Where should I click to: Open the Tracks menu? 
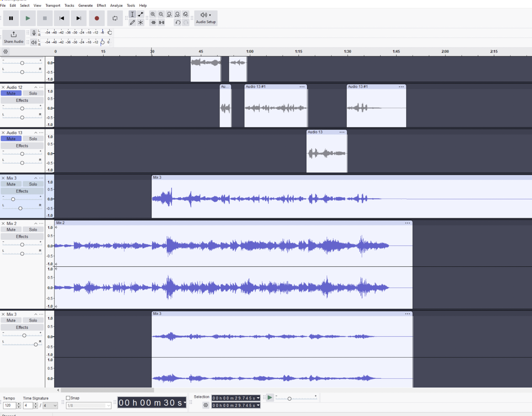coord(69,6)
